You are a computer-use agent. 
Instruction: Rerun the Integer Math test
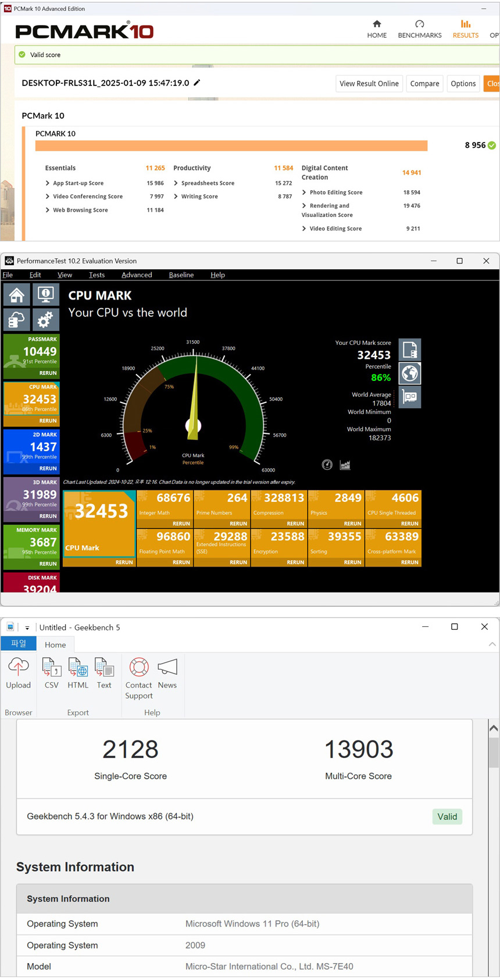pos(181,523)
